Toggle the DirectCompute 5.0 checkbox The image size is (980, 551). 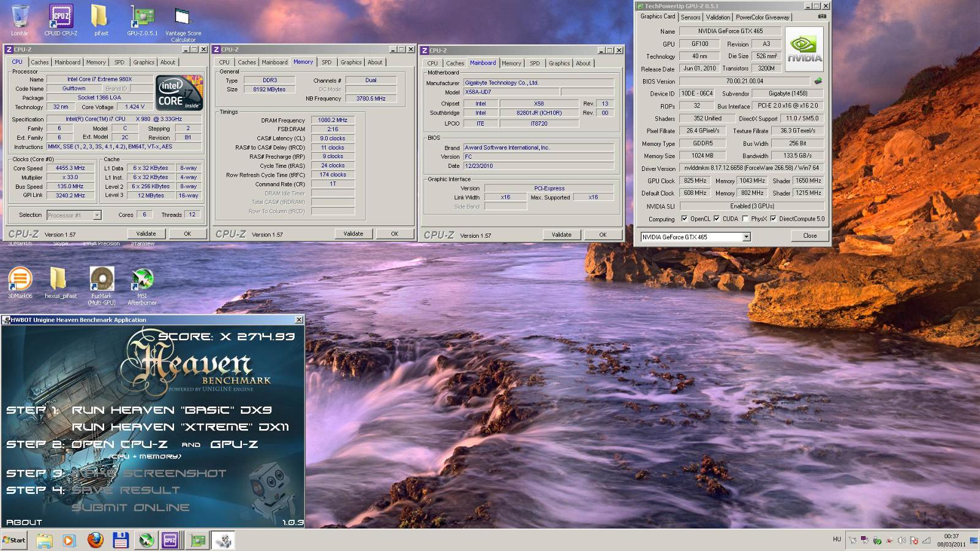[x=773, y=219]
